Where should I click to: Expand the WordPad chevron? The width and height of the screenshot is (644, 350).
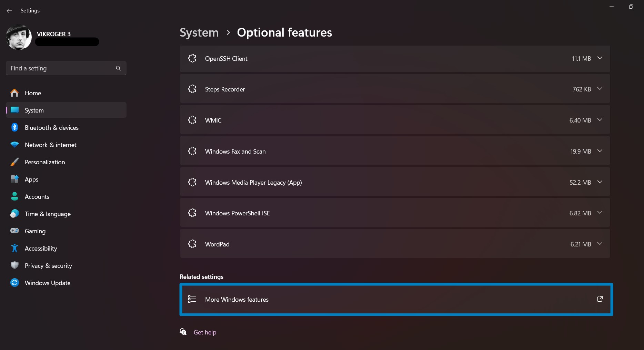tap(600, 244)
